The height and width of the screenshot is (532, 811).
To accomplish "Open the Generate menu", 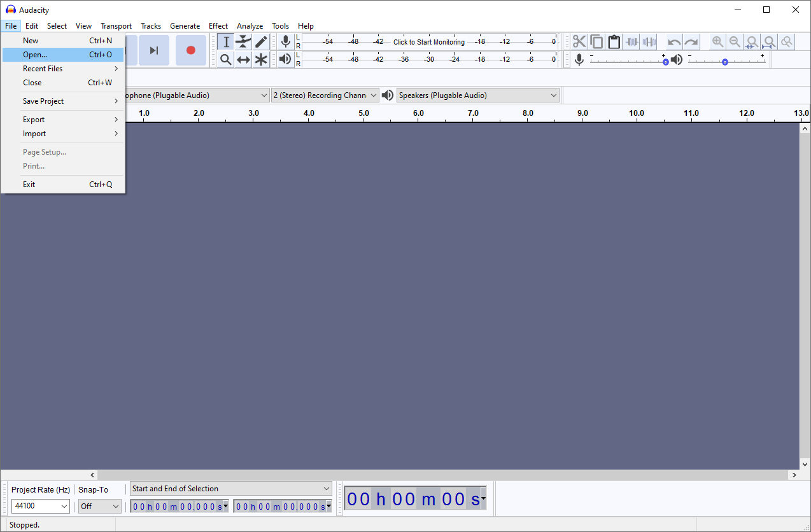I will 185,26.
